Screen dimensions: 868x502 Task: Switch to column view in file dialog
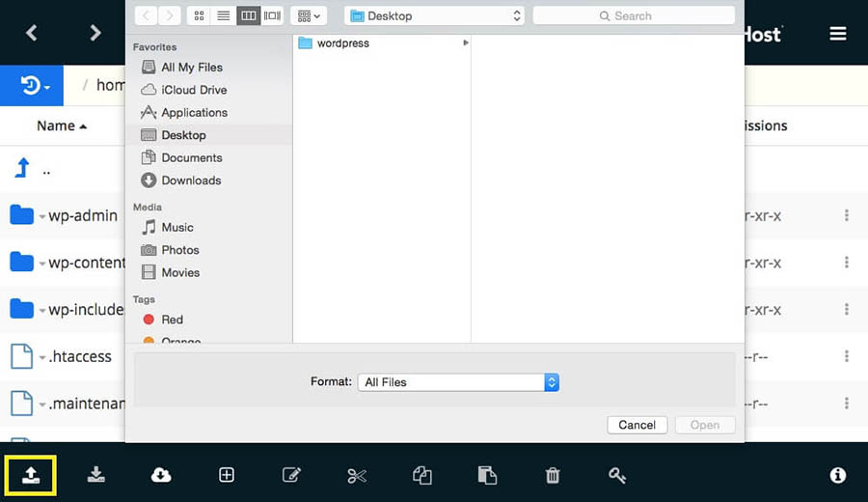tap(248, 15)
